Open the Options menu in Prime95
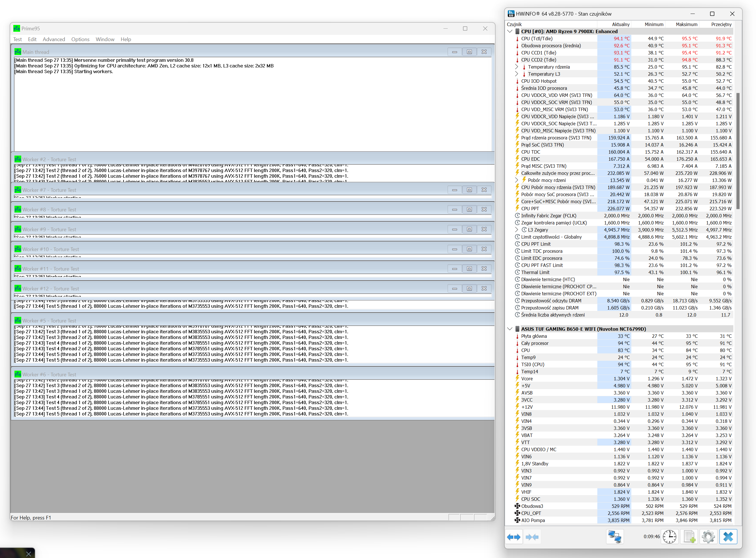The image size is (756, 558). [x=80, y=39]
